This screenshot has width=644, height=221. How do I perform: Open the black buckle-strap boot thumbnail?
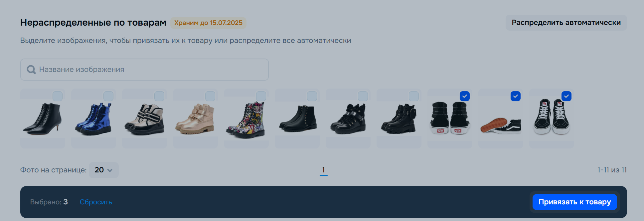coord(348,118)
